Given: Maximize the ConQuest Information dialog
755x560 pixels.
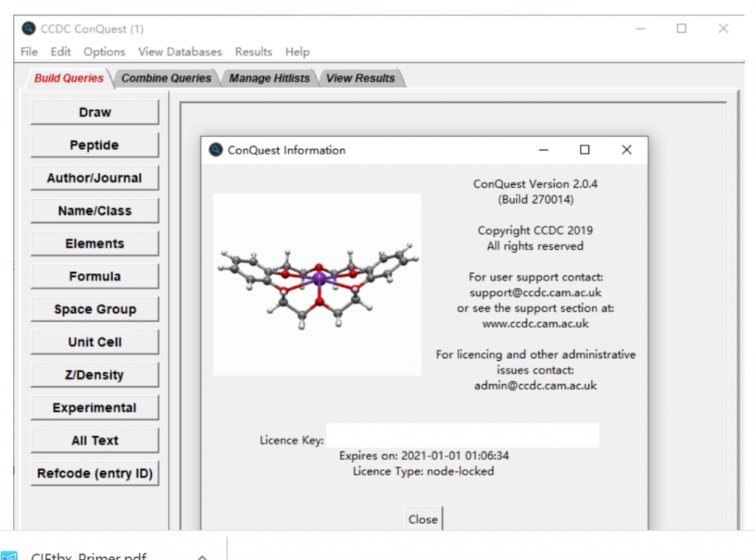Looking at the screenshot, I should (x=585, y=150).
